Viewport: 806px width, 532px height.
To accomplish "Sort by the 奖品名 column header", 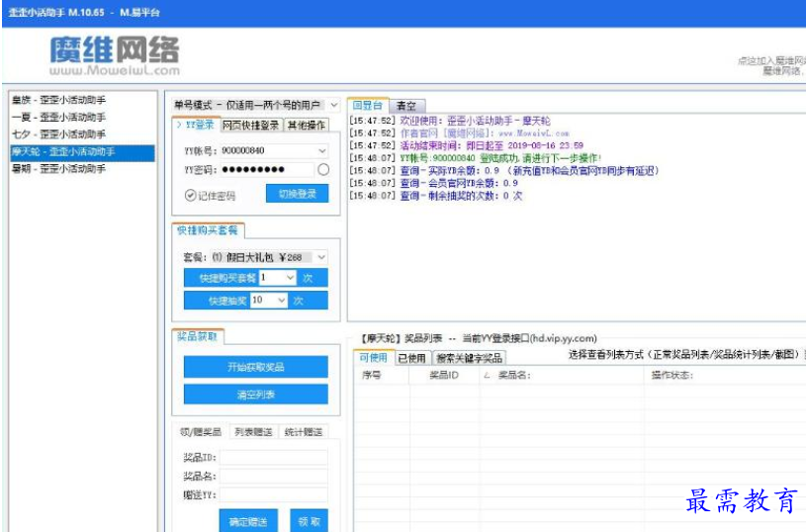I will tap(562, 375).
